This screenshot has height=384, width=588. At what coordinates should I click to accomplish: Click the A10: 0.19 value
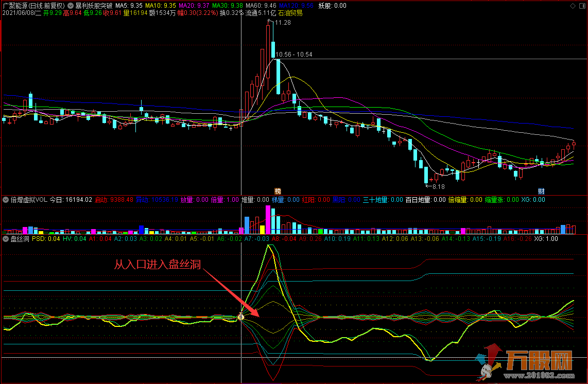coord(337,239)
